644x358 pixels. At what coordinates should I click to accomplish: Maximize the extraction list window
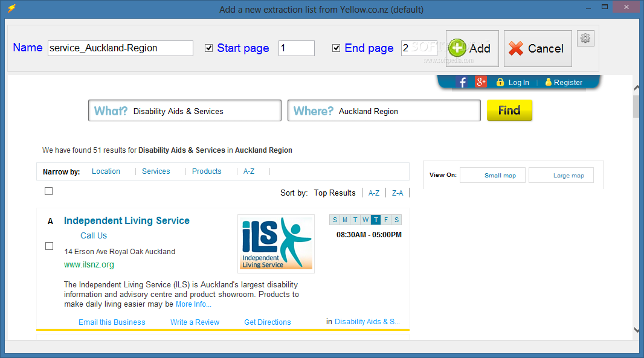(605, 7)
